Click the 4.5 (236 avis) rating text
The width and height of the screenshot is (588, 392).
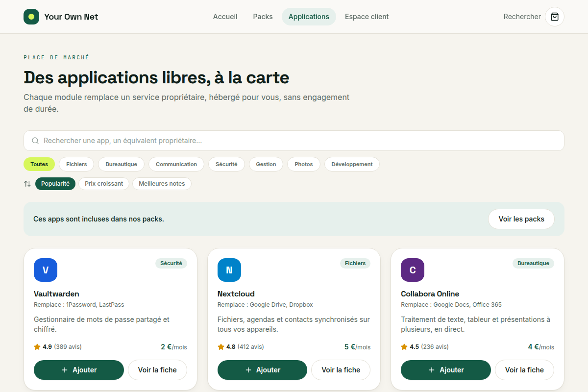(429, 347)
